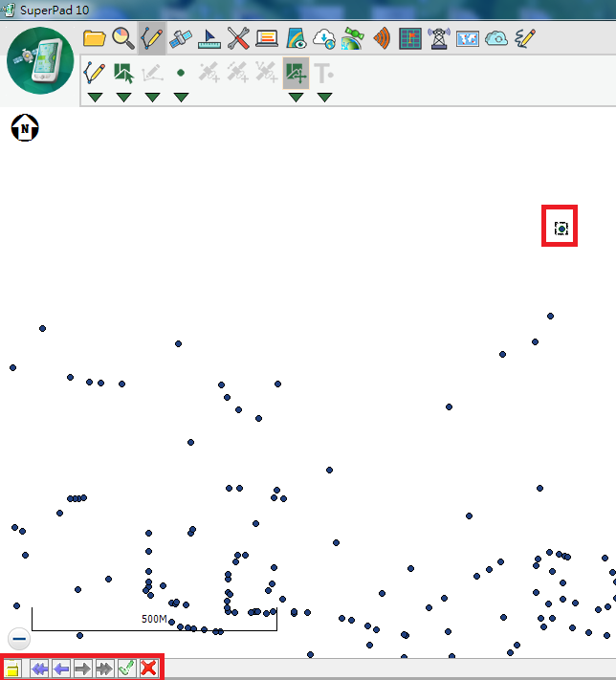The width and height of the screenshot is (616, 680).
Task: Click the world map icon
Action: pos(468,39)
